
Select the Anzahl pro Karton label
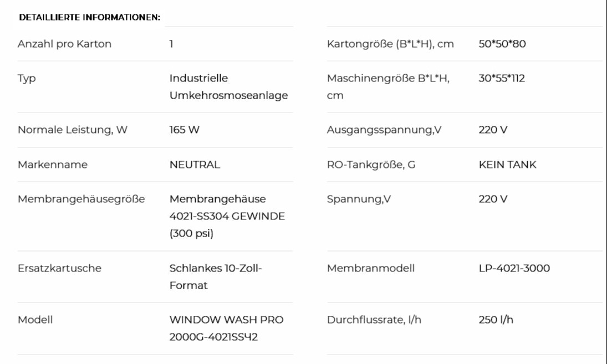tap(65, 44)
